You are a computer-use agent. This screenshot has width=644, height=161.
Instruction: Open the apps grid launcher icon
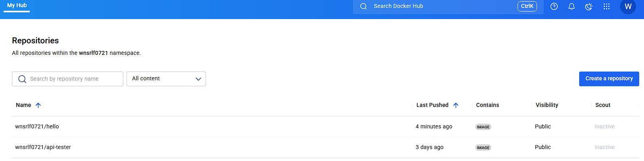[607, 6]
